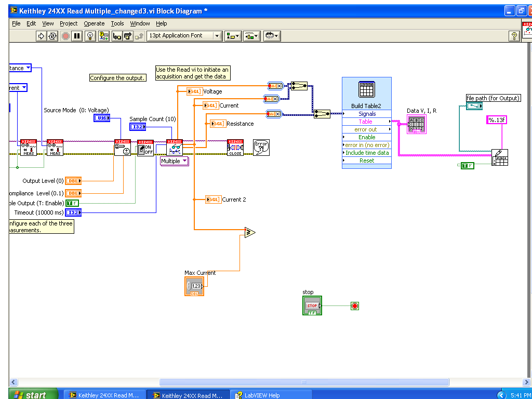Select the Current 2 SGL indicator terminal
This screenshot has height=399, width=532.
213,199
